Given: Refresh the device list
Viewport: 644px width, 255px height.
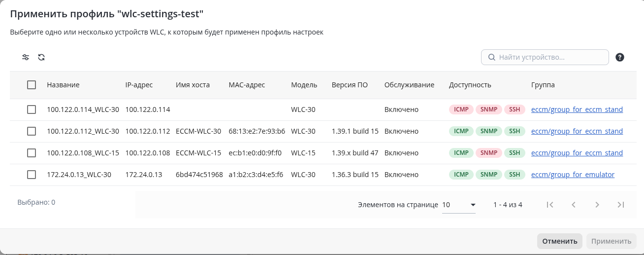Looking at the screenshot, I should (41, 57).
